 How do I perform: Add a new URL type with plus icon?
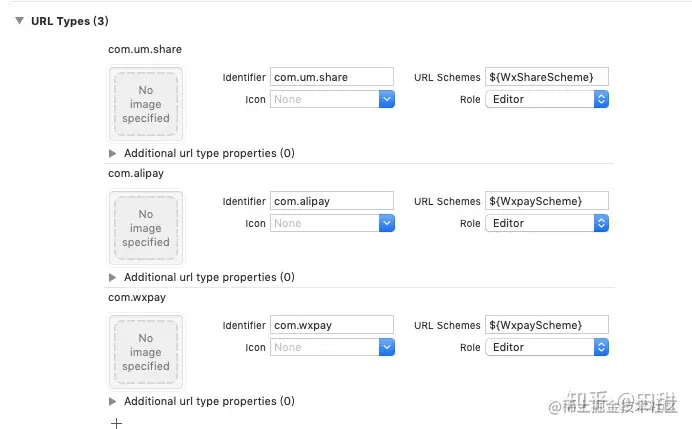click(x=117, y=423)
